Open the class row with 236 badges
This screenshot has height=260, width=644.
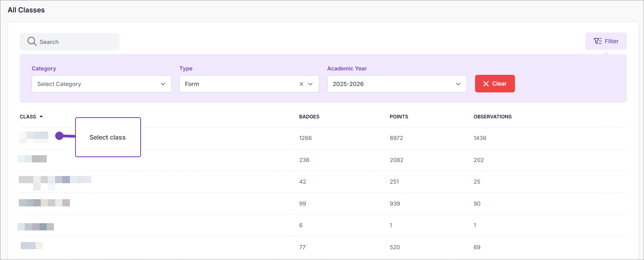(32, 159)
